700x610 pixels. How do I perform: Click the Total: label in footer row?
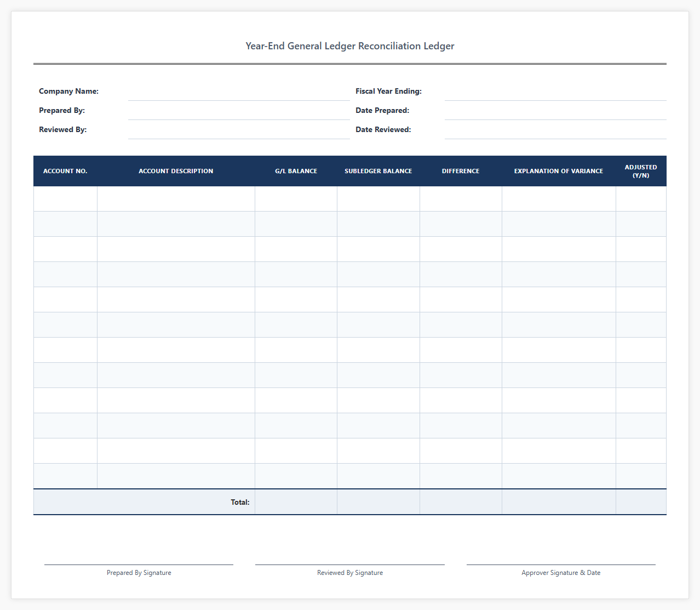(x=240, y=502)
